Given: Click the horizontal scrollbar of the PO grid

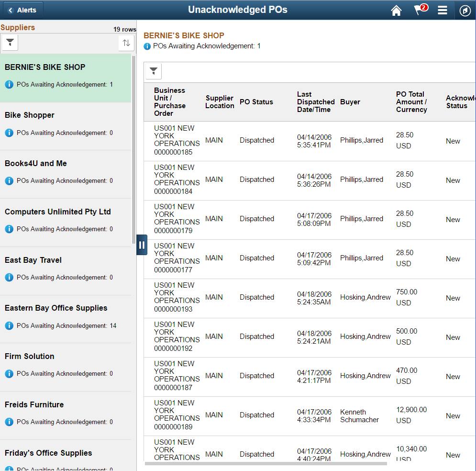Looking at the screenshot, I should (x=266, y=464).
